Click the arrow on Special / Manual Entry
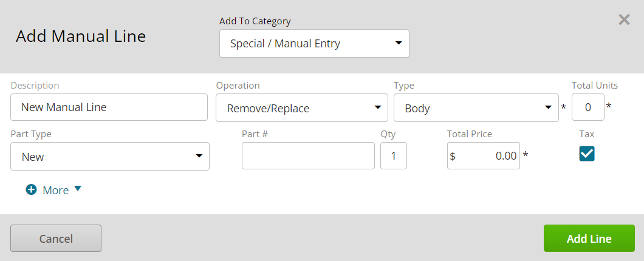Viewport: 644px width, 261px height. pyautogui.click(x=398, y=42)
